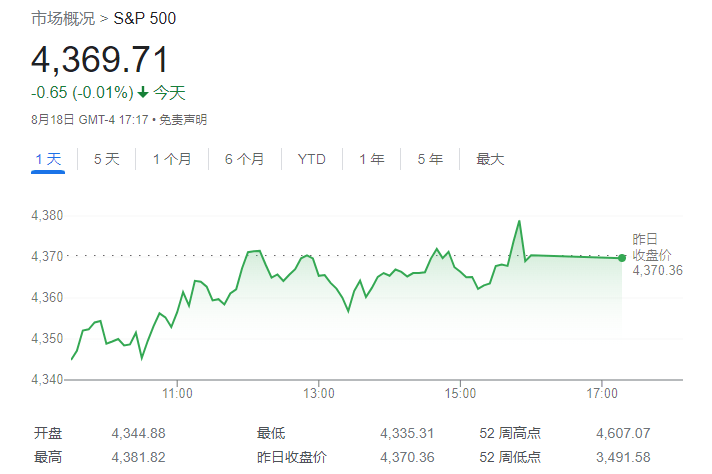
Task: Show the 5 年 chart
Action: pyautogui.click(x=430, y=159)
